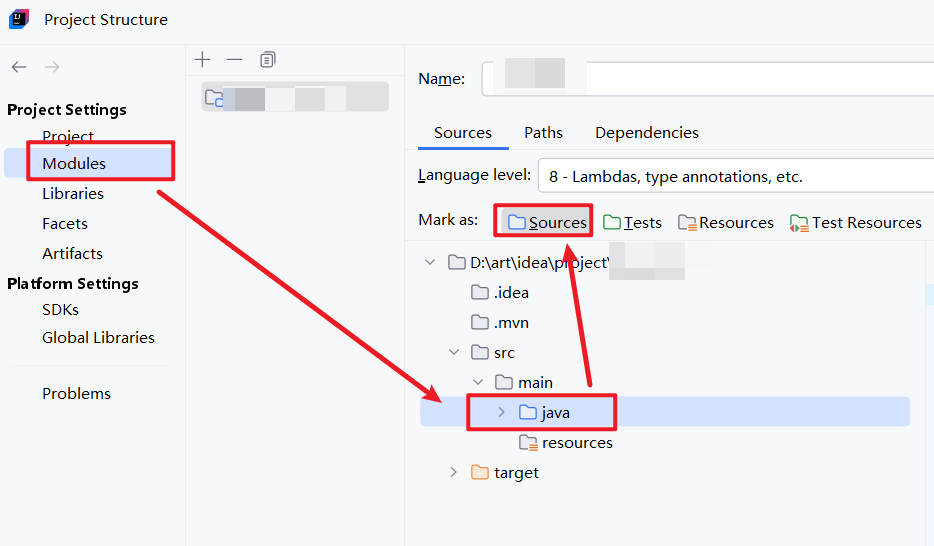Click the IntelliJ IDEA logo icon
This screenshot has height=546, width=934.
pyautogui.click(x=19, y=19)
